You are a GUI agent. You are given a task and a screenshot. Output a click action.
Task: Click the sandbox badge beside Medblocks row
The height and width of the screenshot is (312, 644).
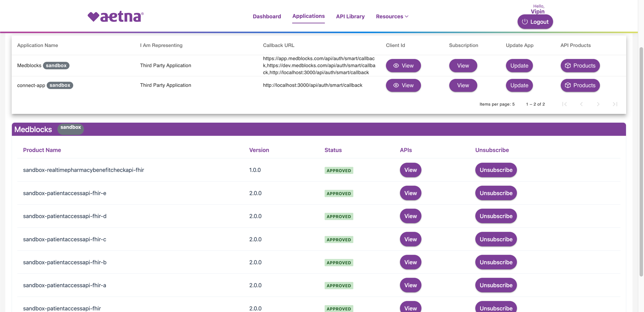pyautogui.click(x=56, y=65)
